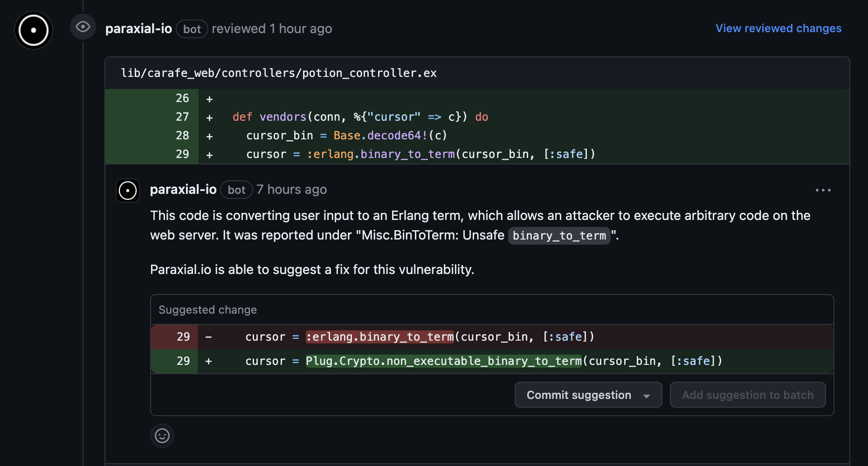868x466 pixels.
Task: Click the sentence 'Paraxial.io is able to suggest a fix'
Action: click(312, 270)
